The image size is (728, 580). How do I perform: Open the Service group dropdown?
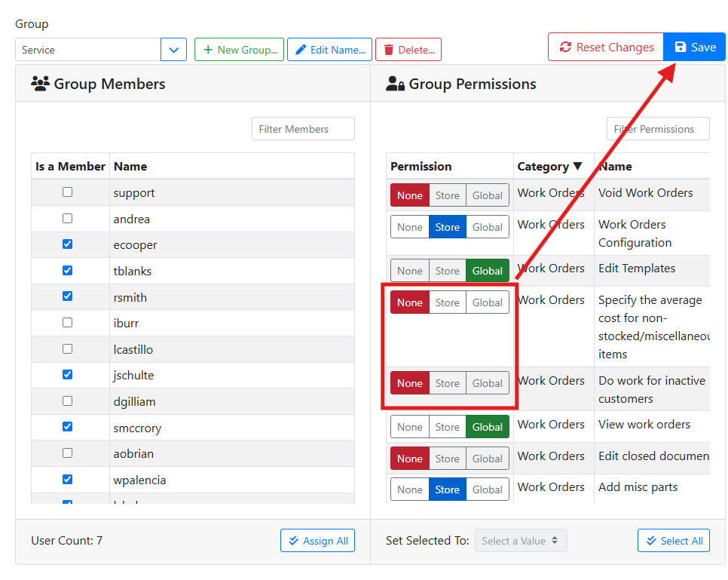173,50
